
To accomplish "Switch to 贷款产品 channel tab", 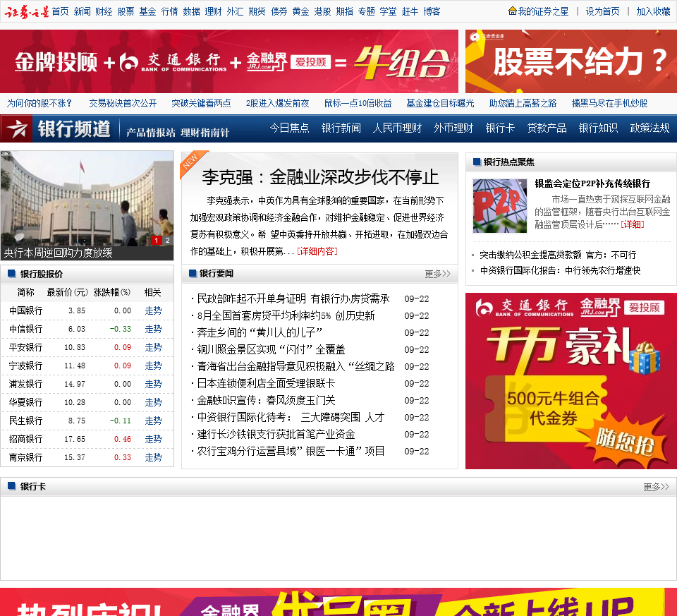I will 547,128.
